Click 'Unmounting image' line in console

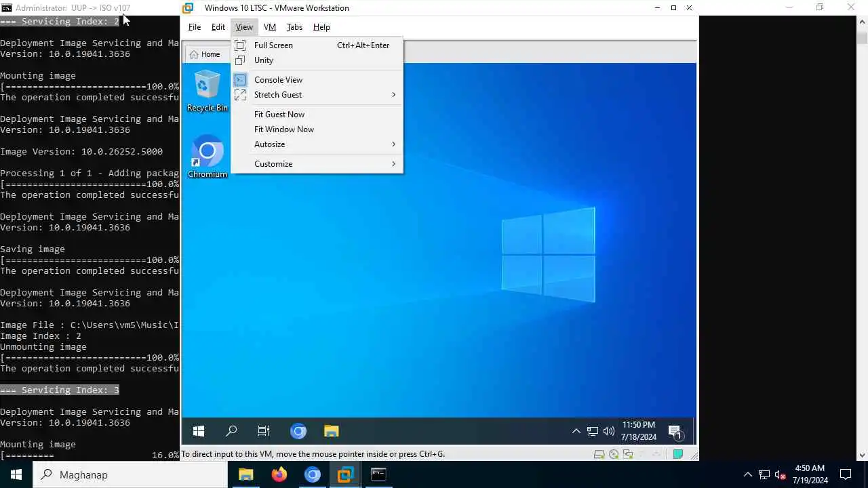(43, 347)
